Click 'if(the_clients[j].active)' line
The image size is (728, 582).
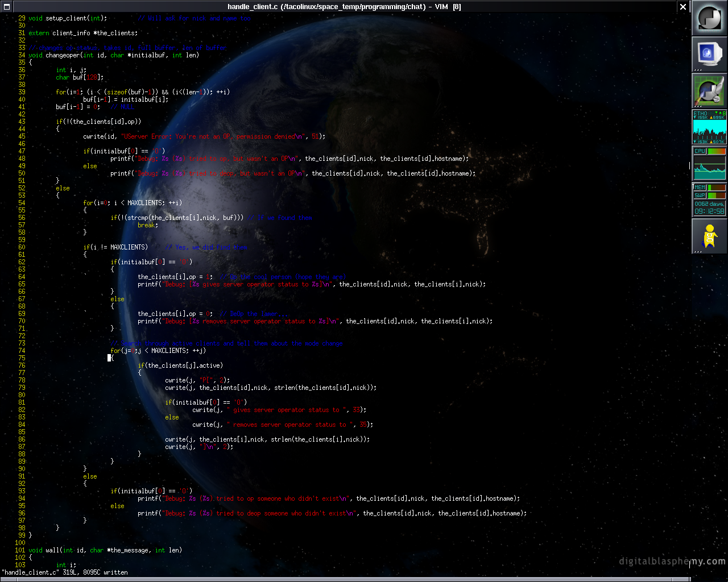click(x=180, y=365)
